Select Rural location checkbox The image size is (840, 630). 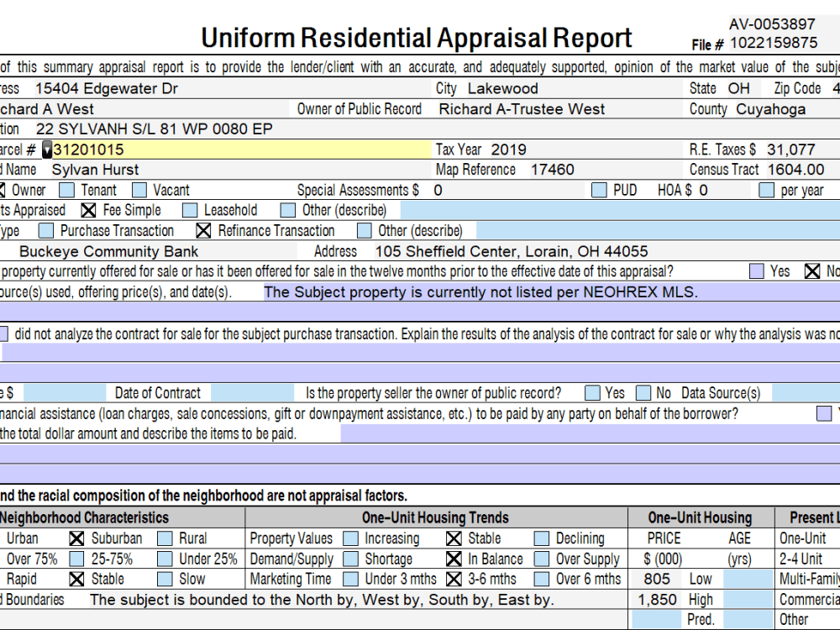(165, 538)
